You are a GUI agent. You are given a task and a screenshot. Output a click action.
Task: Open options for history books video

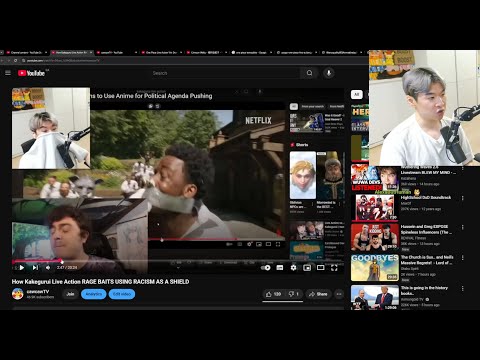463,288
